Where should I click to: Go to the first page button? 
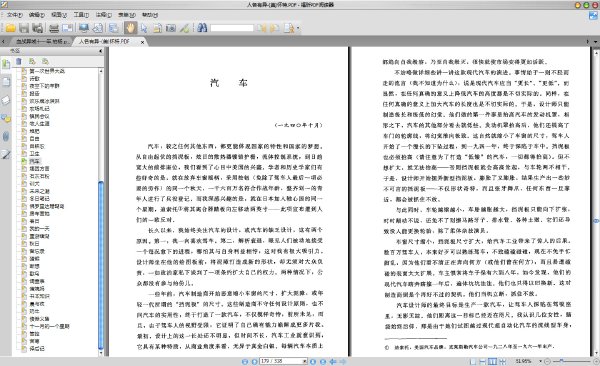pyautogui.click(x=245, y=361)
